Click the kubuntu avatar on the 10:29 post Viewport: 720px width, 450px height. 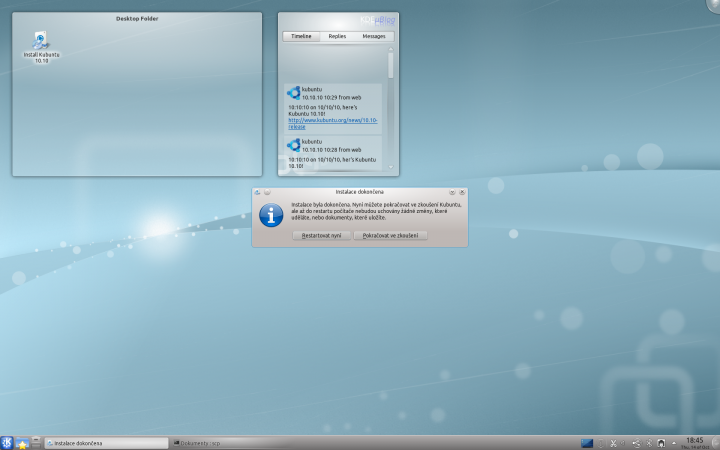click(x=293, y=93)
